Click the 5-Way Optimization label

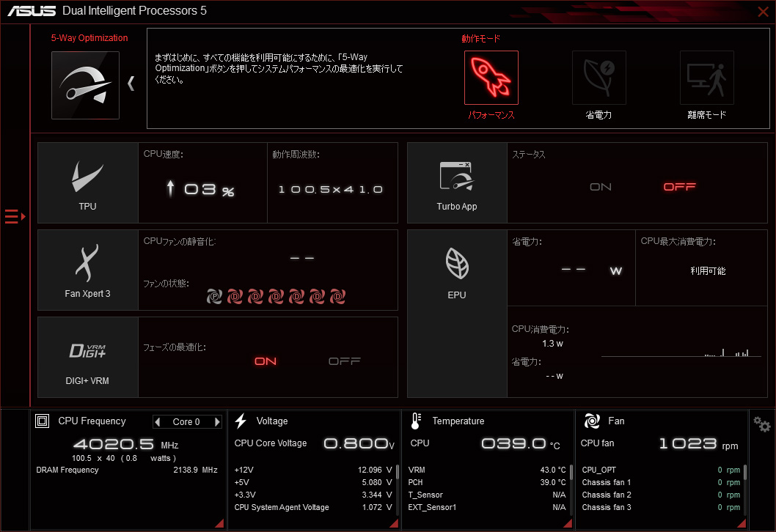tap(89, 38)
